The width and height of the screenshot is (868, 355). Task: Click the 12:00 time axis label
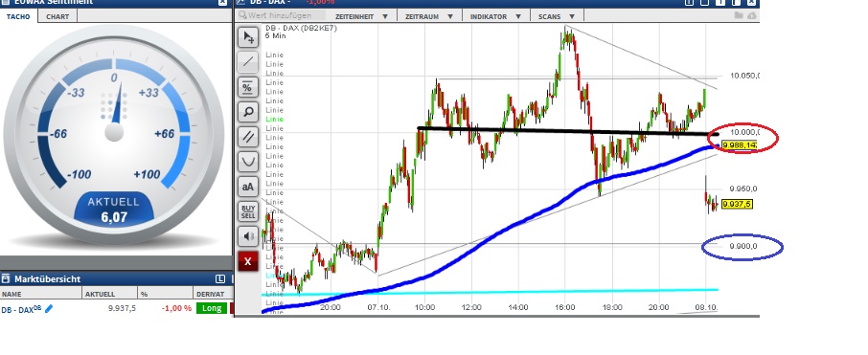click(x=471, y=307)
